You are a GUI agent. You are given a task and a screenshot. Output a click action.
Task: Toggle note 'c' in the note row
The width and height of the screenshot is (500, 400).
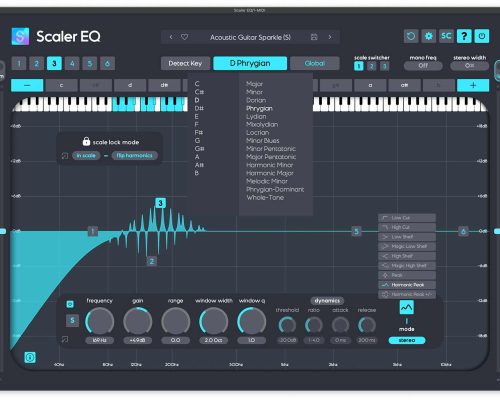click(61, 85)
